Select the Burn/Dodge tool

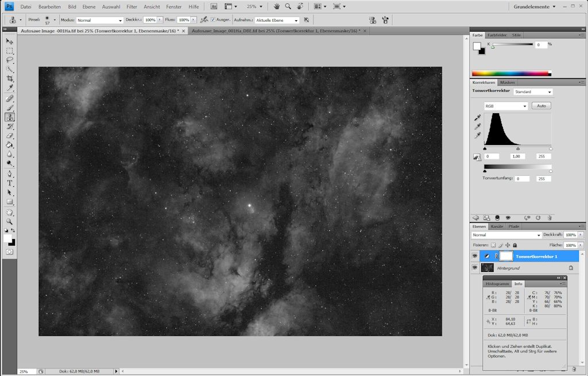pyautogui.click(x=10, y=163)
